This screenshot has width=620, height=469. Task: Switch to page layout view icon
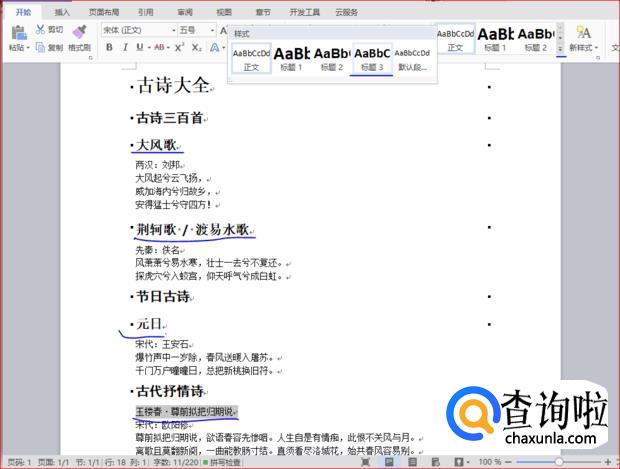pyautogui.click(x=389, y=461)
